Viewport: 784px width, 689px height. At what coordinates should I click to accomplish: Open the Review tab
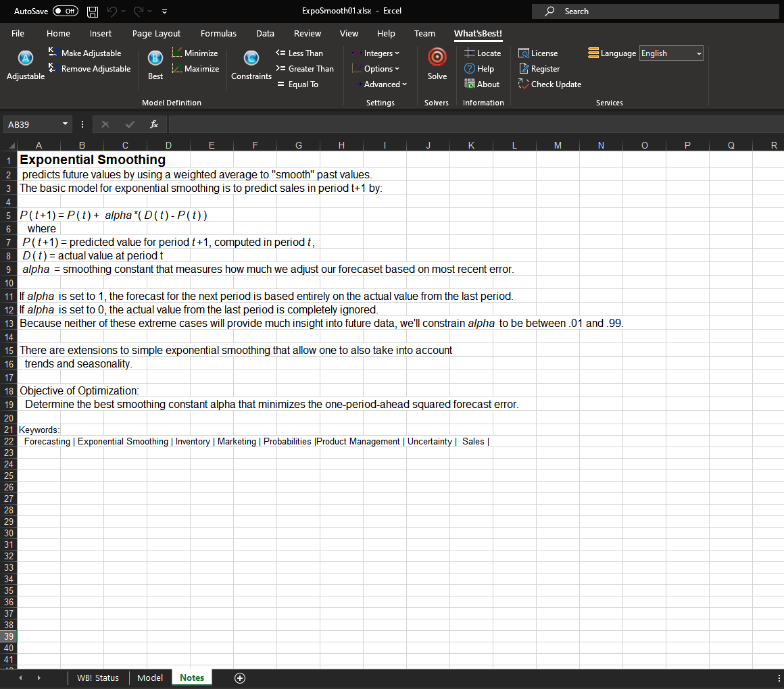(x=308, y=34)
